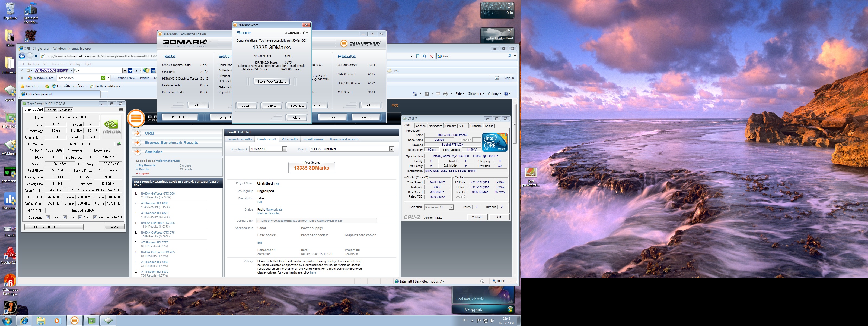Open the Result '13335 - Untitled' dropdown
This screenshot has width=868, height=326.
coord(352,149)
